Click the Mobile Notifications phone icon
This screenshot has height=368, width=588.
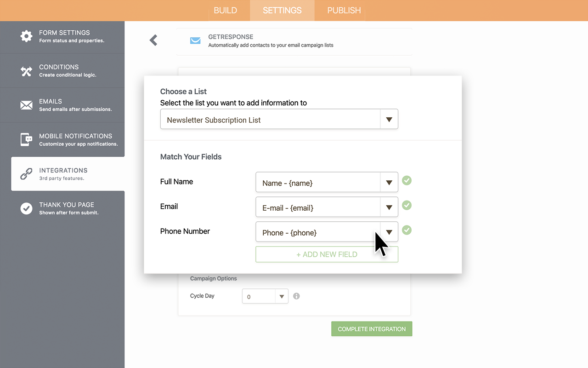pyautogui.click(x=26, y=139)
